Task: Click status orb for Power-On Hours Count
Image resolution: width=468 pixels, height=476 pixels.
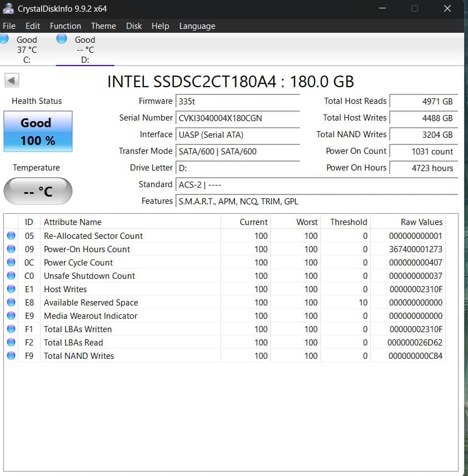Action: coord(11,249)
